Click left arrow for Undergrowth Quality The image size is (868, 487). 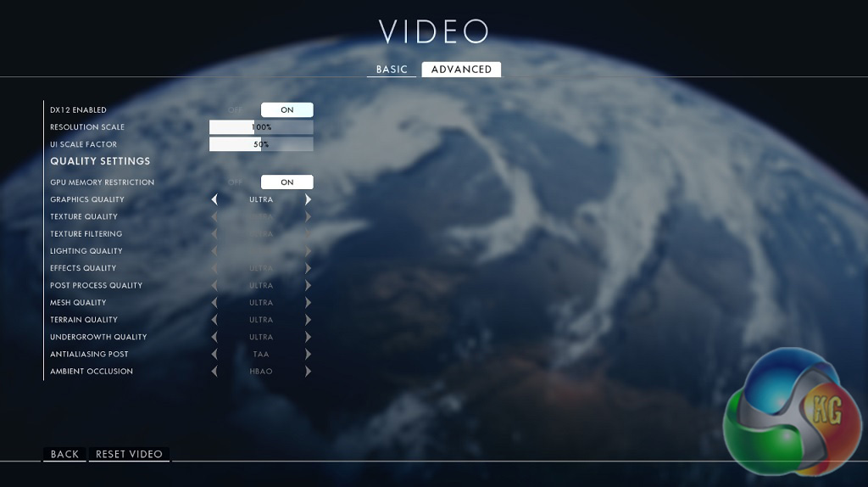214,337
